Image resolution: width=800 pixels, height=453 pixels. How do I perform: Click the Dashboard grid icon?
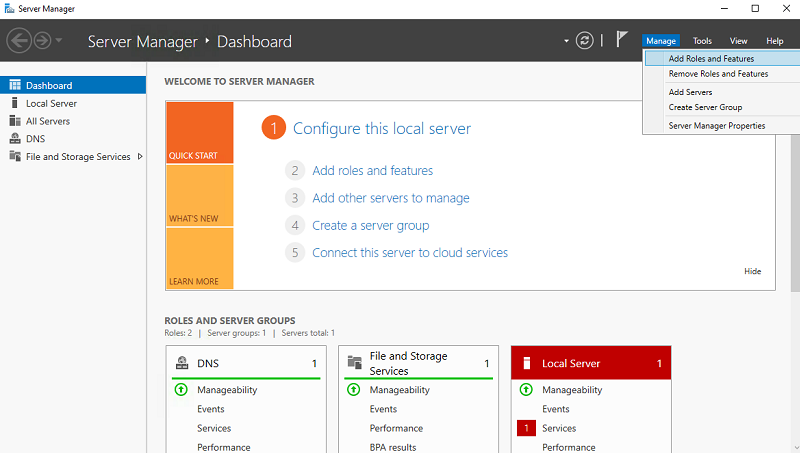click(x=15, y=85)
